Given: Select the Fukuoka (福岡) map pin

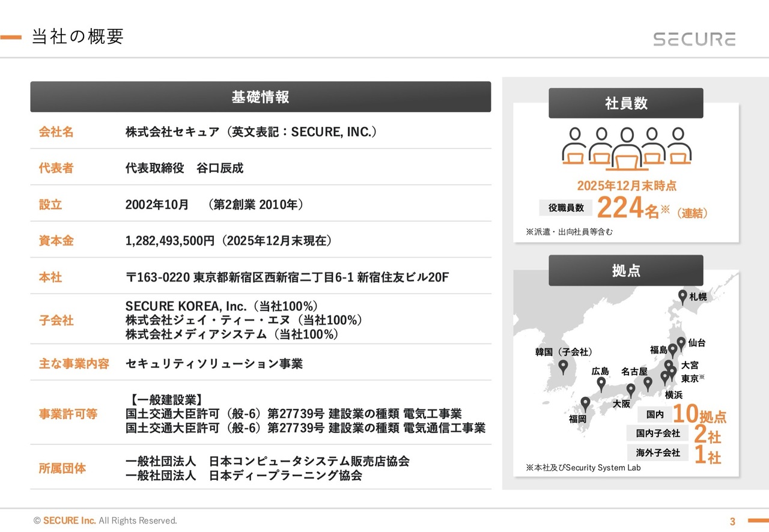Looking at the screenshot, I should click(585, 404).
